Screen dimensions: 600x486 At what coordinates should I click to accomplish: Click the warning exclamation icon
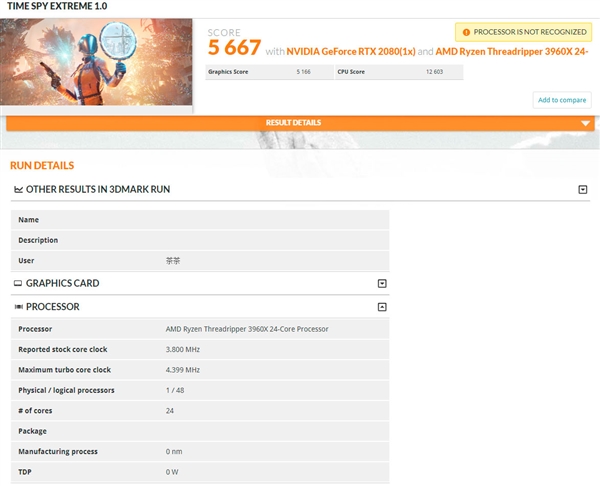[x=466, y=33]
